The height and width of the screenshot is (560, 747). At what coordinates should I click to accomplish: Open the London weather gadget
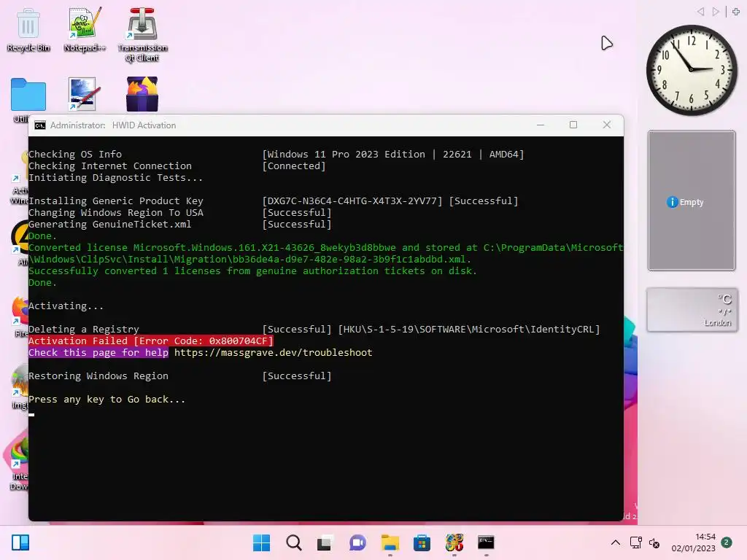(692, 310)
